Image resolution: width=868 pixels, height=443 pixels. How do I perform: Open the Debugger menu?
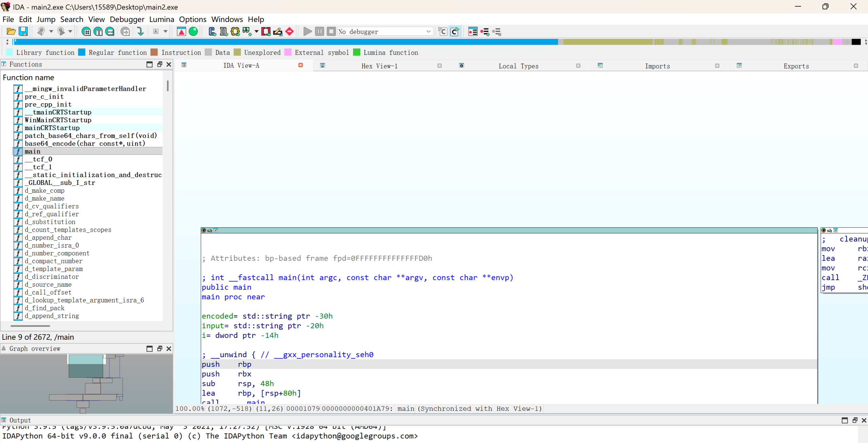pos(127,19)
